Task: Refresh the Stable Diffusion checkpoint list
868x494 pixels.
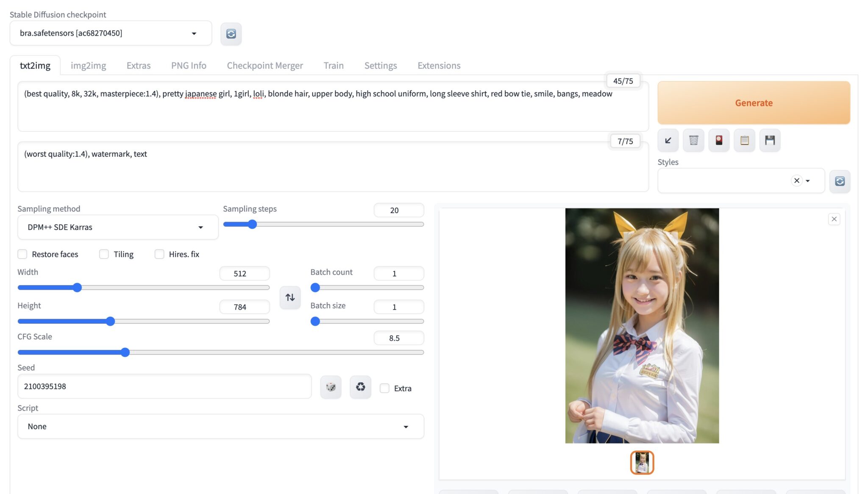Action: click(x=231, y=34)
